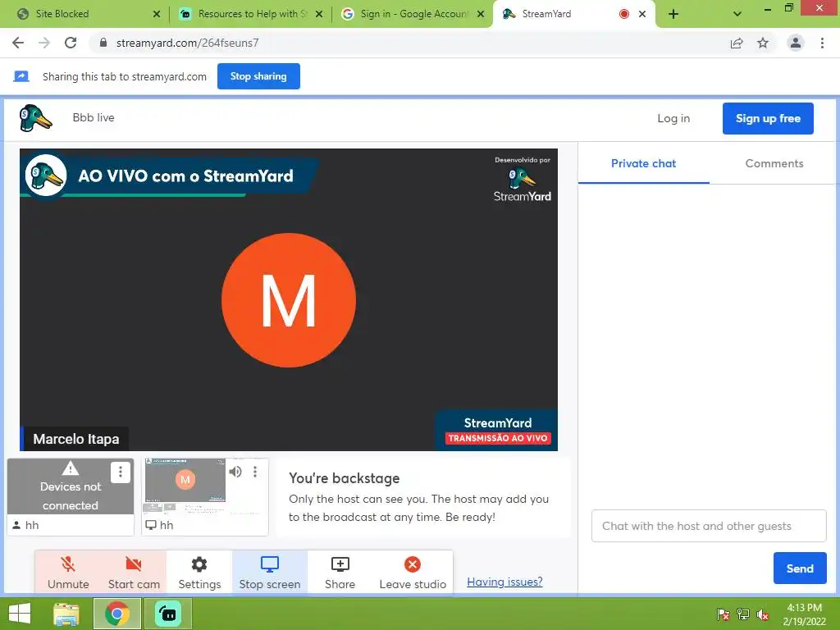Click the tab sharing indicator icon in banner
This screenshot has width=840, height=630.
click(21, 76)
